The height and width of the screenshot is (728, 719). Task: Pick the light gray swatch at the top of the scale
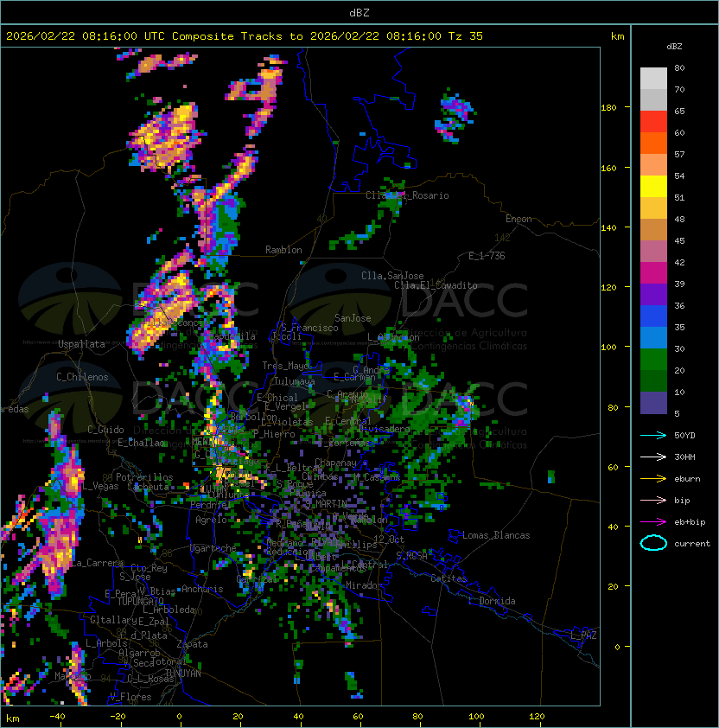coord(653,79)
